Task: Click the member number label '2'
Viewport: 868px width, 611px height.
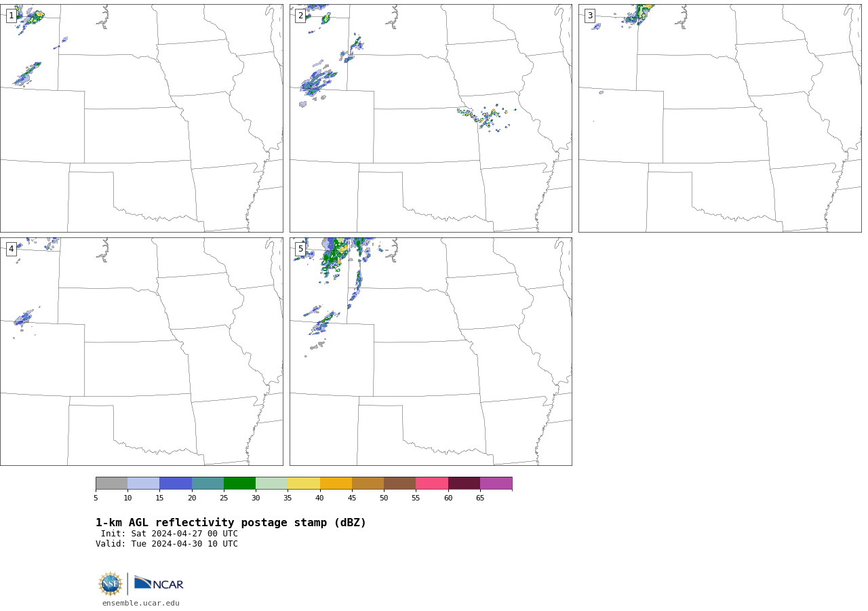Action: pyautogui.click(x=300, y=16)
